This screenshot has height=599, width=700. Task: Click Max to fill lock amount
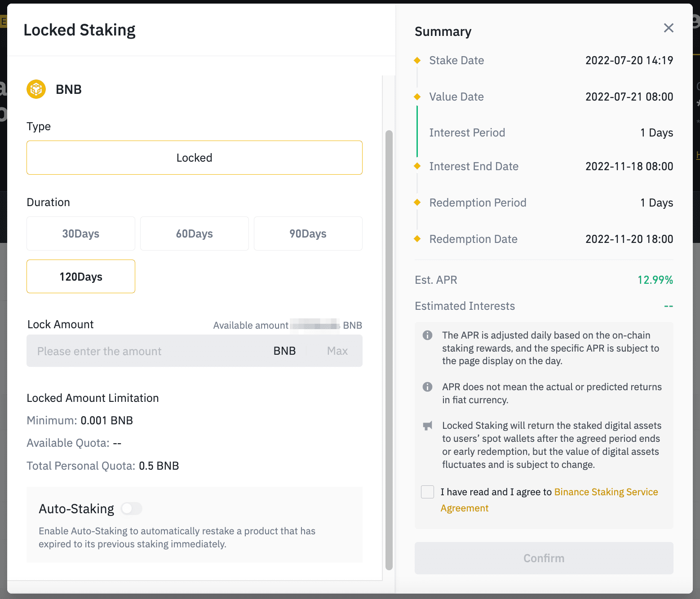pyautogui.click(x=337, y=351)
